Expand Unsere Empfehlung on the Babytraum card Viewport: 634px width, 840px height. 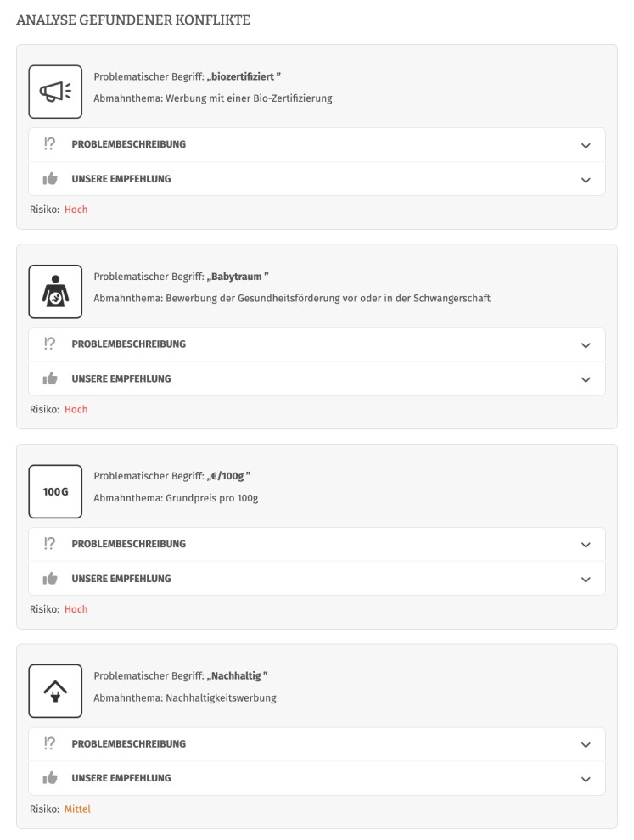click(x=314, y=378)
